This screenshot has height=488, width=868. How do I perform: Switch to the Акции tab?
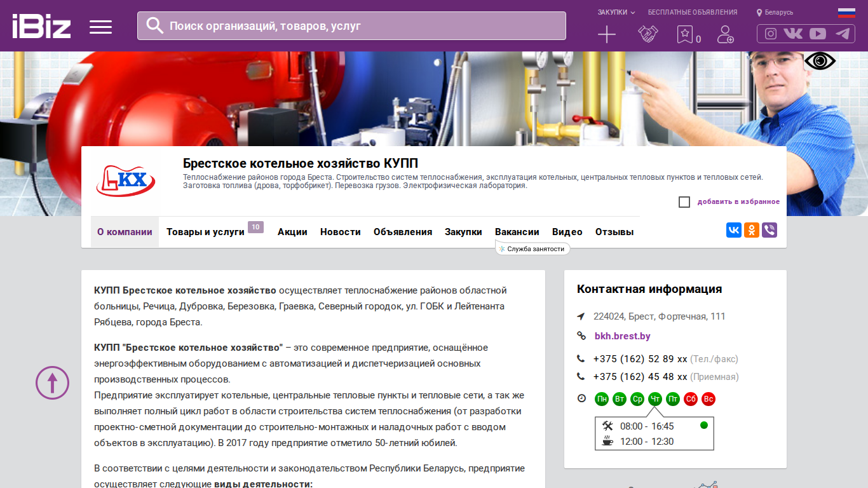click(x=292, y=232)
